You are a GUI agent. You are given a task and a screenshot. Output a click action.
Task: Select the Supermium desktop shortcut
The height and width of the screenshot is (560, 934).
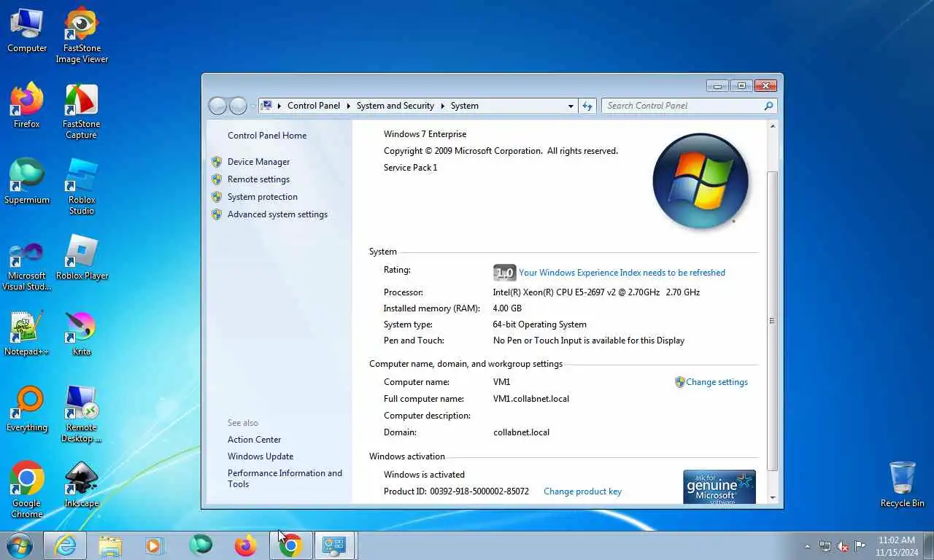coord(27,182)
